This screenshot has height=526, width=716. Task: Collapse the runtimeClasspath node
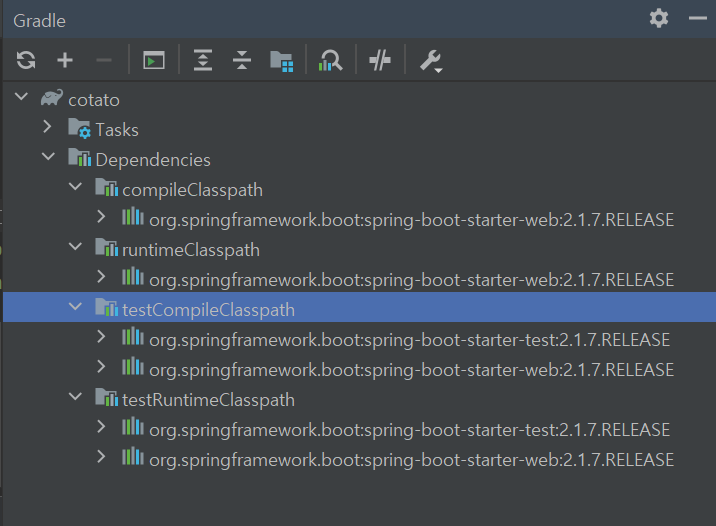(x=75, y=247)
